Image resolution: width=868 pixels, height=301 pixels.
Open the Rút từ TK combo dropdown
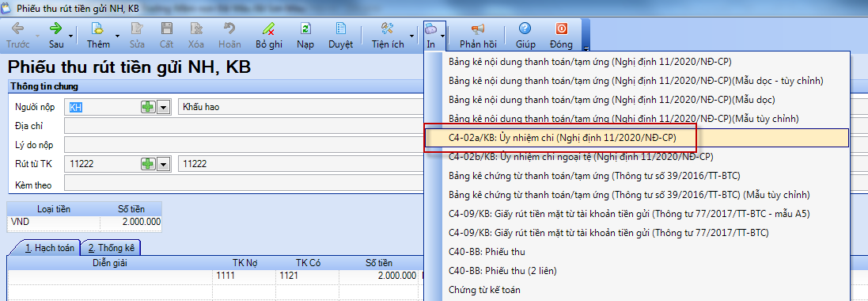click(163, 163)
